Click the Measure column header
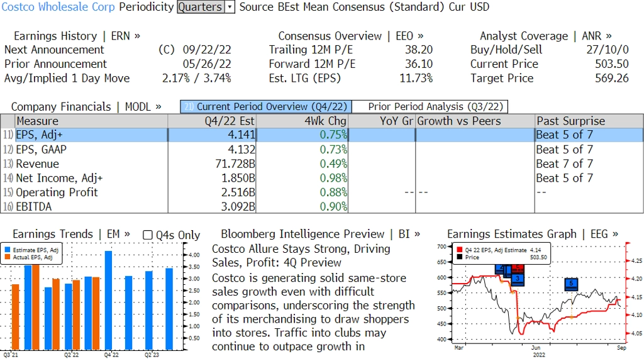This screenshot has height=361, width=644. [x=91, y=121]
